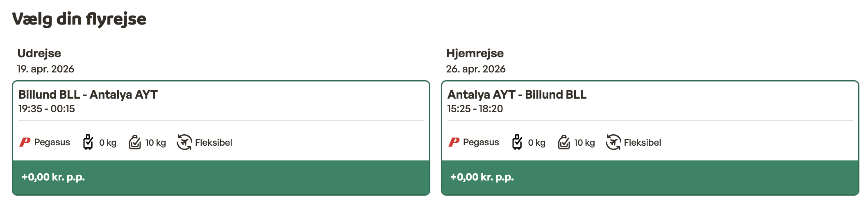Click outbound flight time 19:35 - 00:15
The image size is (868, 203).
47,109
